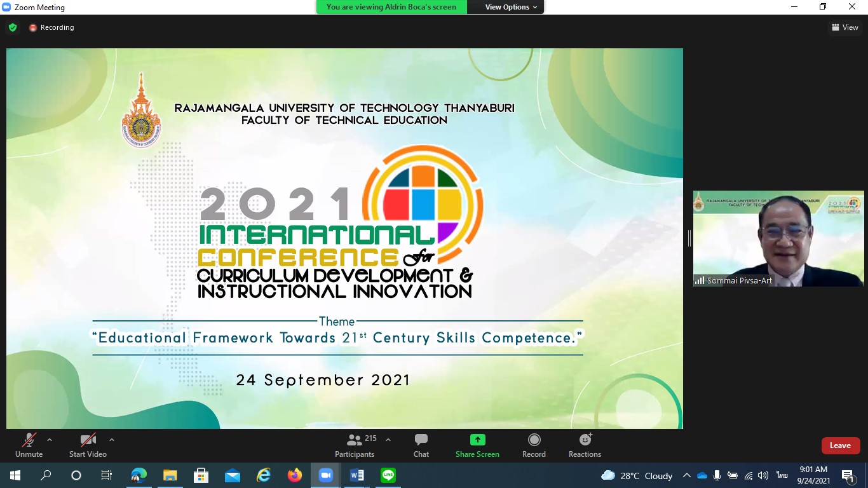Open the notification center icon
The height and width of the screenshot is (488, 868).
848,476
